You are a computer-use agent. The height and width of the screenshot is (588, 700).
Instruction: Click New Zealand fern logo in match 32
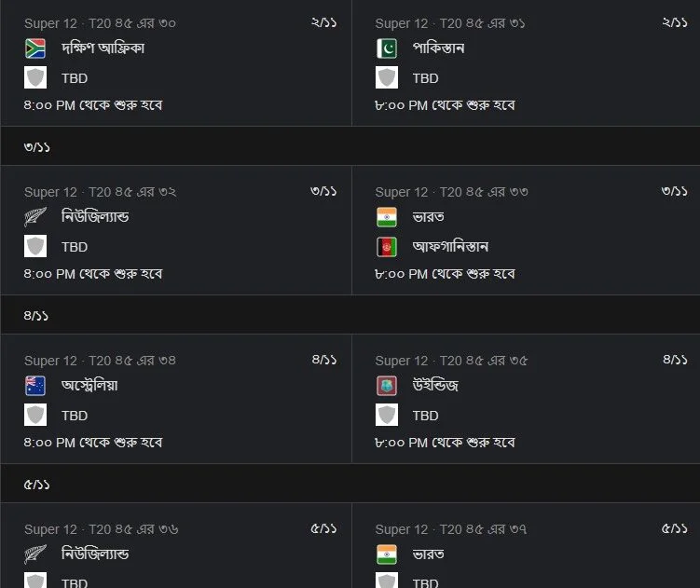click(35, 217)
